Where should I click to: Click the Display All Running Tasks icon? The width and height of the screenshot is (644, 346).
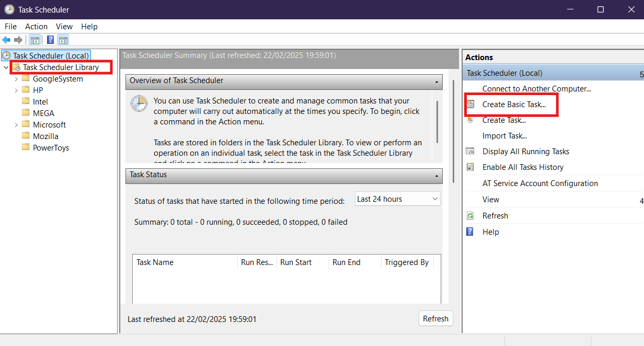click(470, 151)
